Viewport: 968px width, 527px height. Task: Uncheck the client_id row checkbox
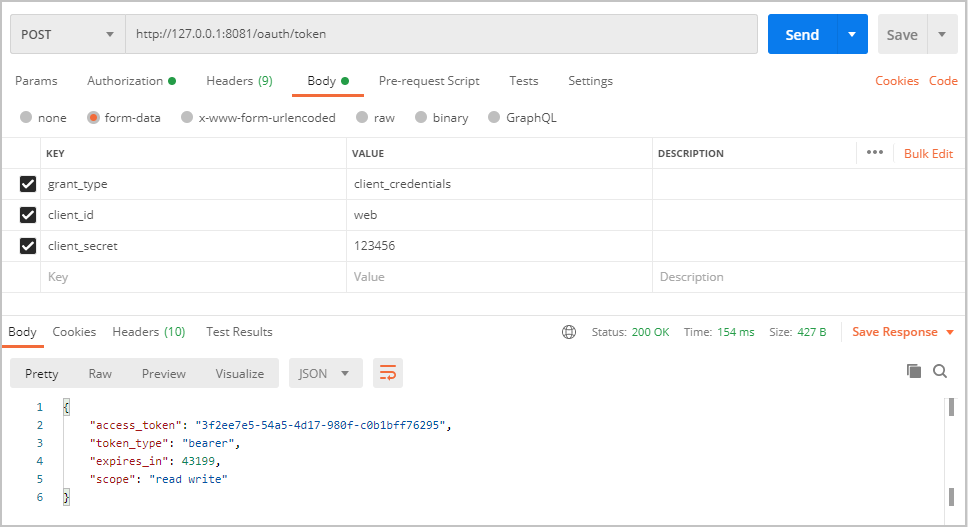tap(28, 215)
